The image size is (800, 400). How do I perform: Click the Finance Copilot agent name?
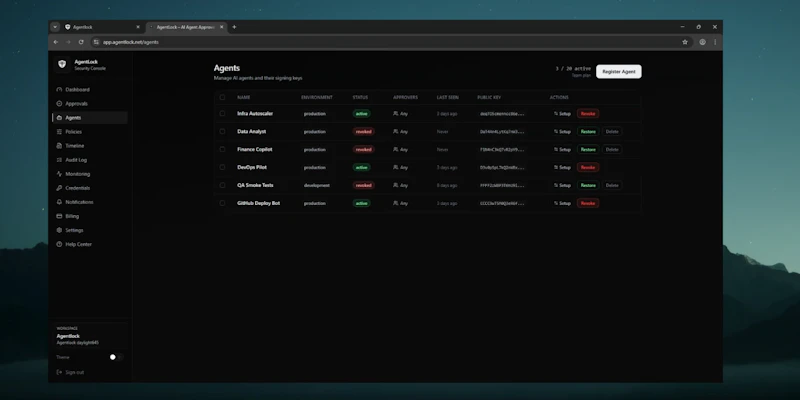point(255,149)
